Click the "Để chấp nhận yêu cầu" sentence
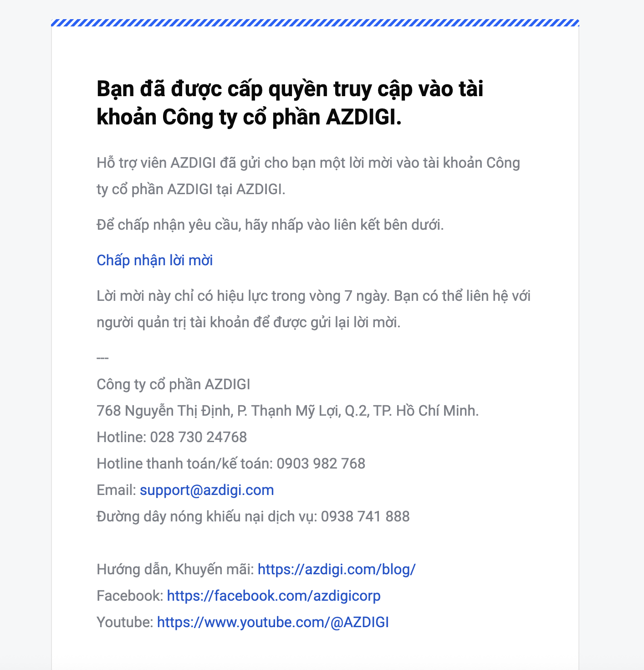 (270, 225)
